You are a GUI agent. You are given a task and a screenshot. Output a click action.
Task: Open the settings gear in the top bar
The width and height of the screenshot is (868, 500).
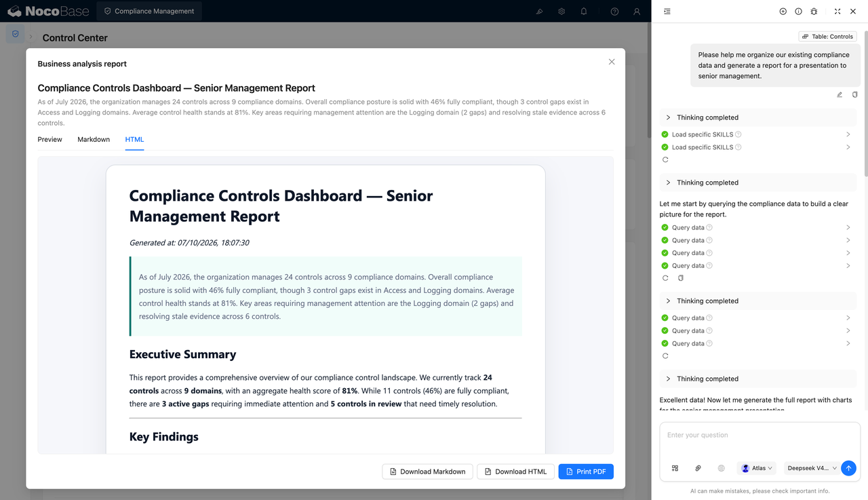point(561,12)
